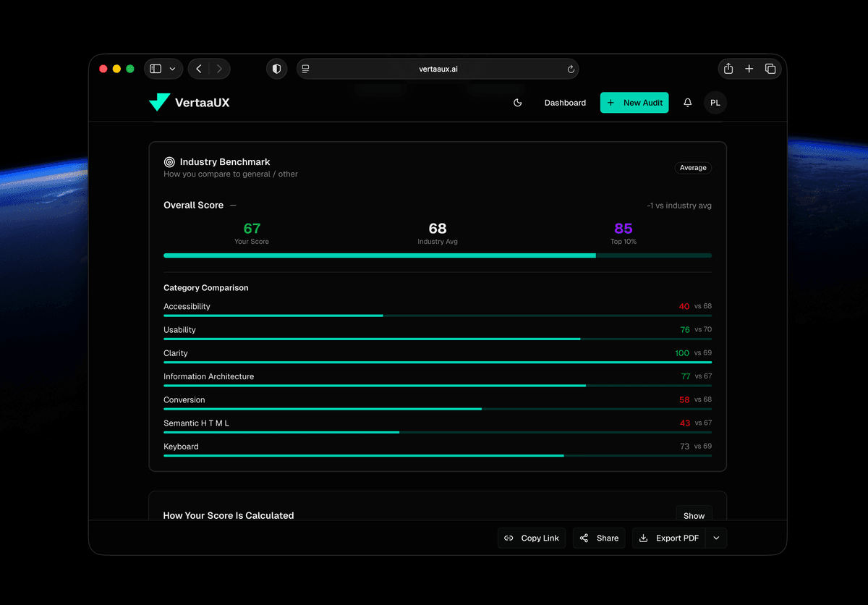The width and height of the screenshot is (868, 605).
Task: Toggle dark mode with the moon icon
Action: 517,103
